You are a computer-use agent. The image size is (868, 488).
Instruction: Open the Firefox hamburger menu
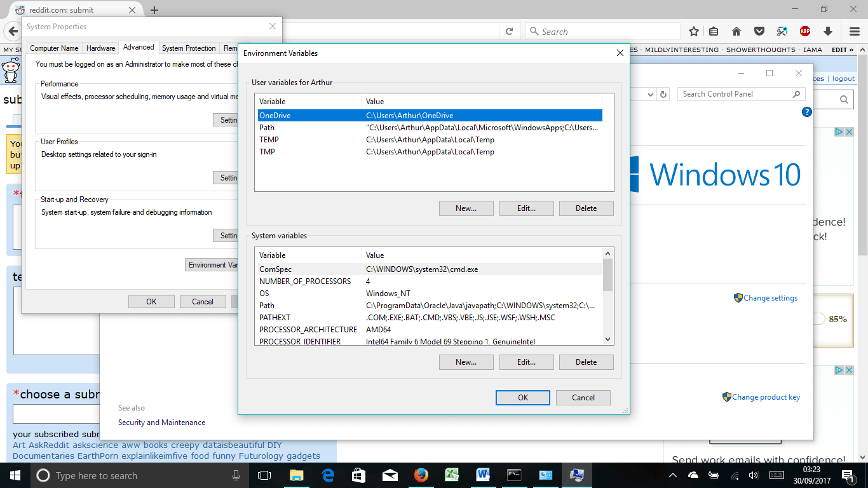coord(855,31)
